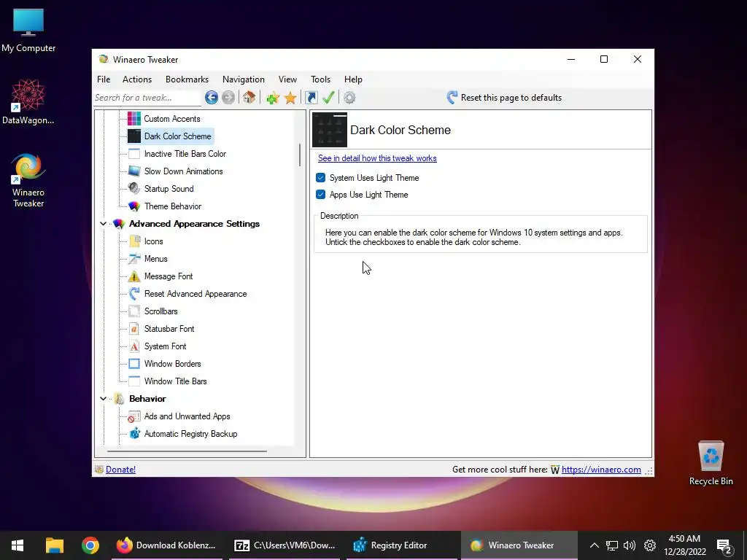The height and width of the screenshot is (560, 747).
Task: Click the Search for a tweak field
Action: tap(147, 98)
